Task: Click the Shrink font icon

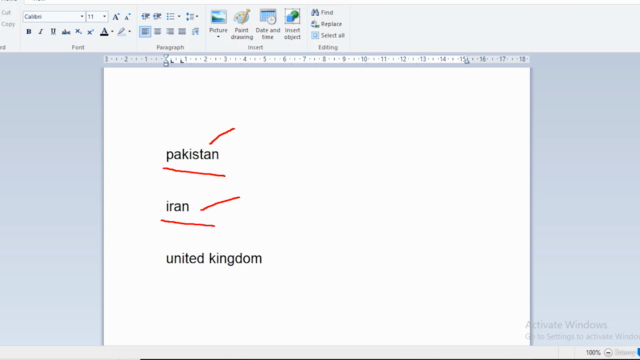Action: coord(128,16)
